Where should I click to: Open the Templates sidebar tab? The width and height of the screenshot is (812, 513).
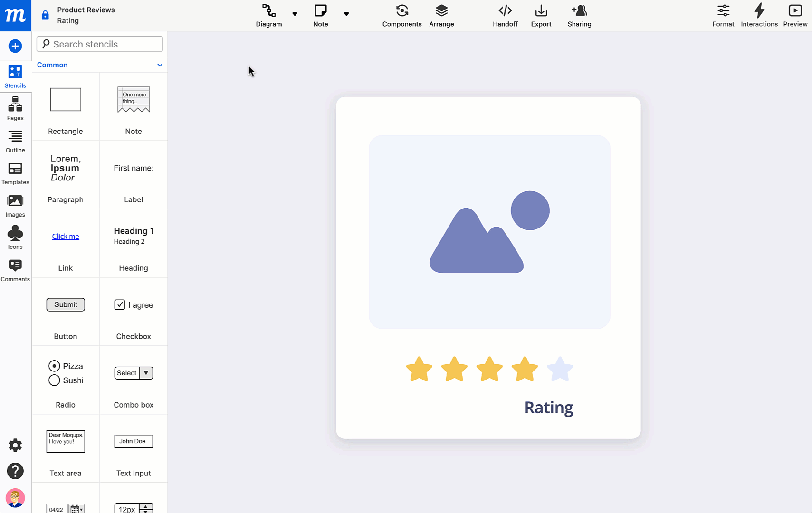pyautogui.click(x=15, y=173)
